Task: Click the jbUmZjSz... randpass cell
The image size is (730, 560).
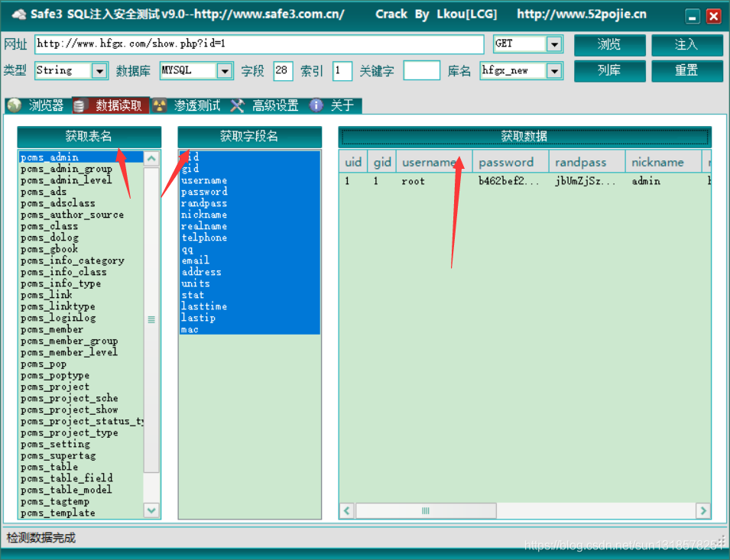Action: [586, 181]
